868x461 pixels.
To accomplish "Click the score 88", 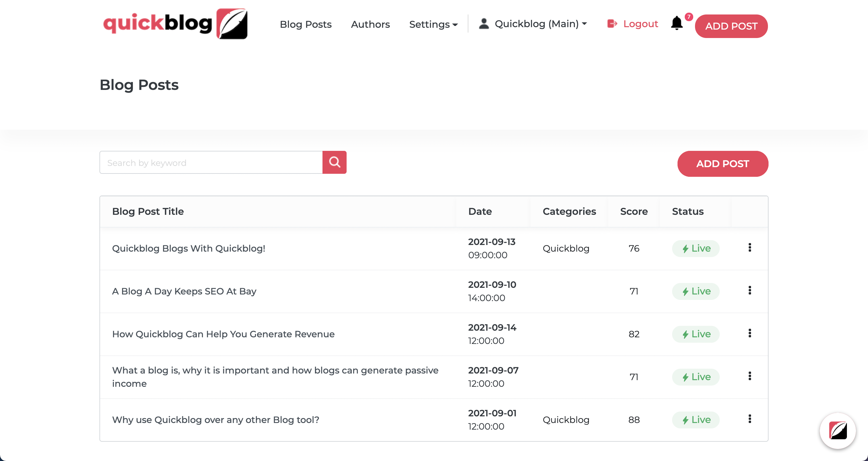I will point(634,420).
